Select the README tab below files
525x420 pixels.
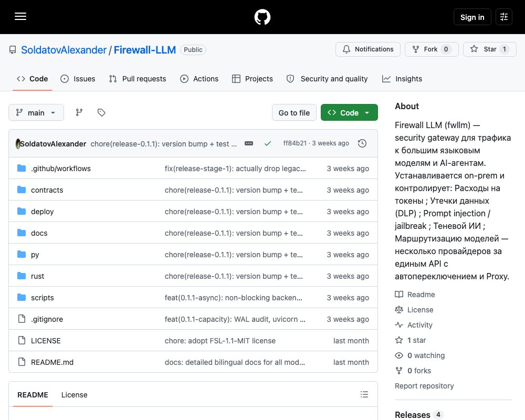pyautogui.click(x=33, y=395)
